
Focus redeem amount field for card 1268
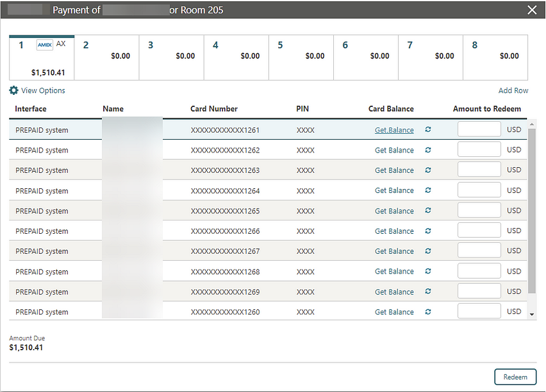pos(479,270)
